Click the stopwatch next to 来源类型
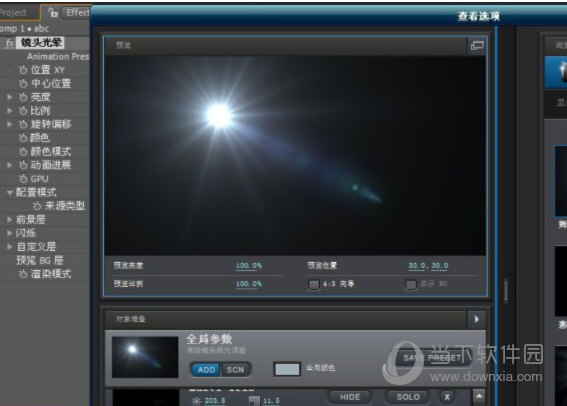 pyautogui.click(x=37, y=206)
